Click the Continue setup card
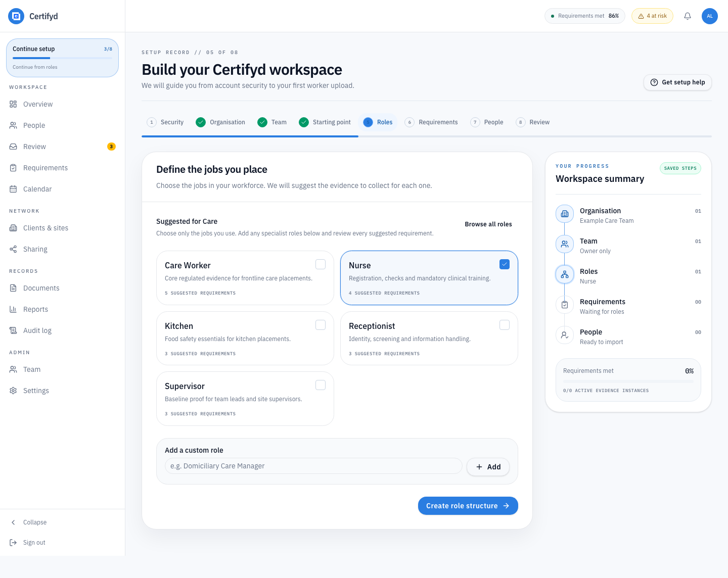Viewport: 728px width, 578px height. tap(62, 58)
